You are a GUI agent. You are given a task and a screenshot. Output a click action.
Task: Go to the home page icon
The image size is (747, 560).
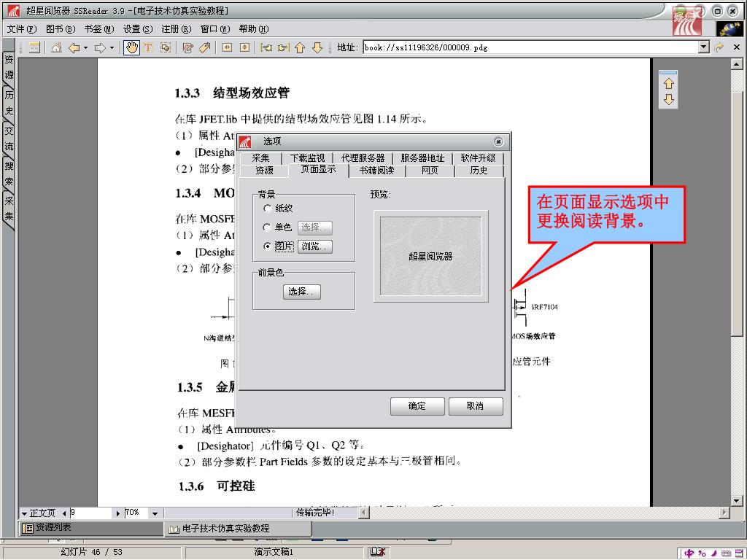click(56, 47)
